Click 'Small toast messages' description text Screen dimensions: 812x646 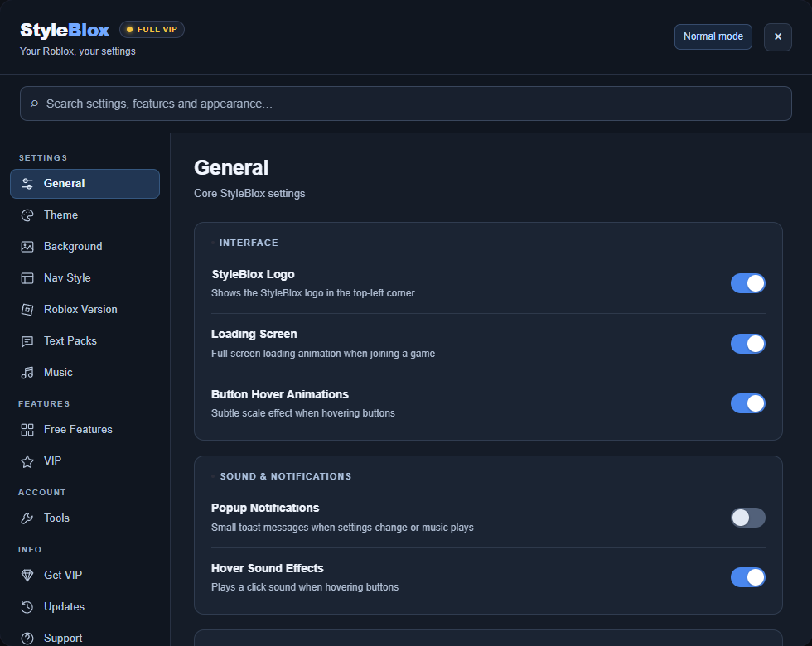pyautogui.click(x=342, y=528)
